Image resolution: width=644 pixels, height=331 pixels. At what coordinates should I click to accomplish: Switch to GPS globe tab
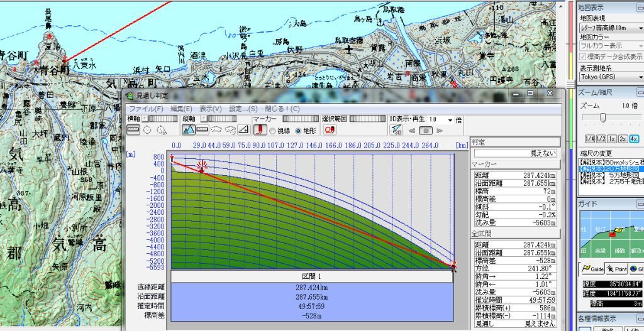tap(636, 269)
